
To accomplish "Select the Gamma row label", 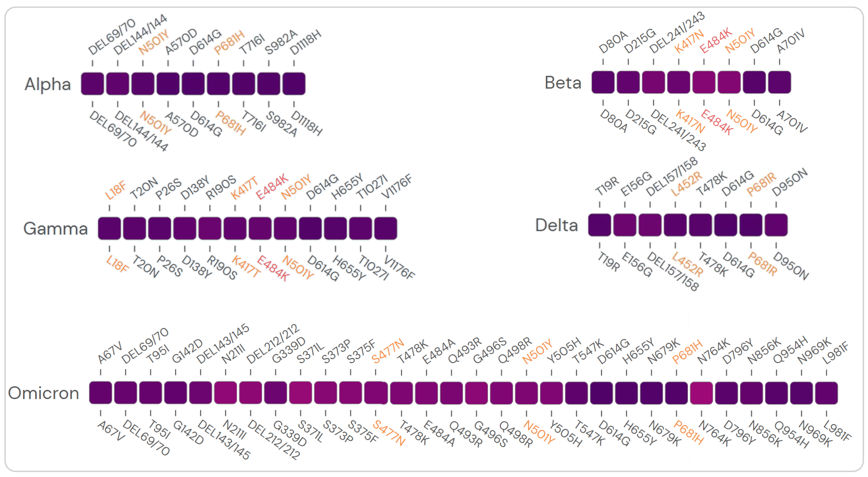I will [56, 228].
